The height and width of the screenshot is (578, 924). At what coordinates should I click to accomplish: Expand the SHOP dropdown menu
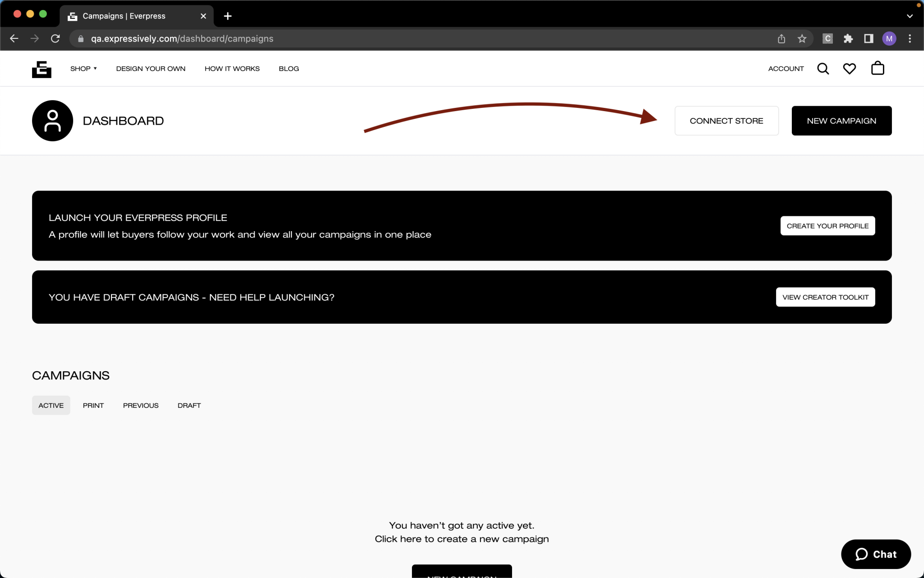tap(83, 68)
